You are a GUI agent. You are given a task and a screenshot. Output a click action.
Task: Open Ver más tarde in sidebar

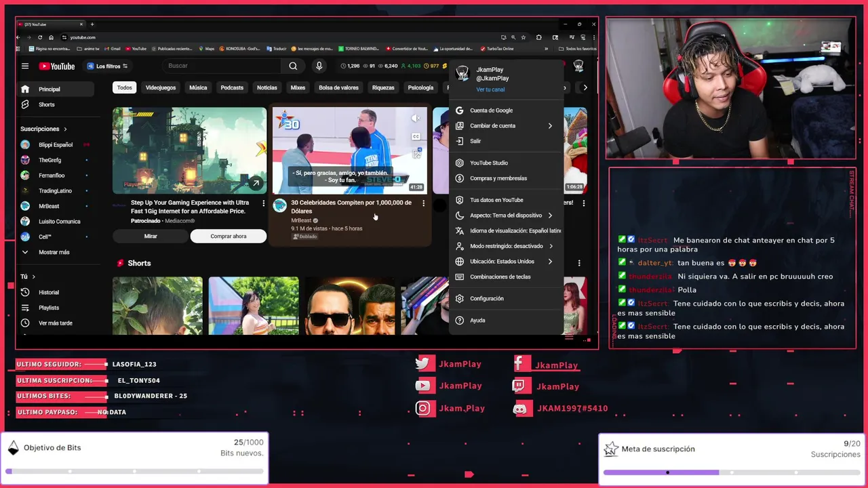coord(57,323)
